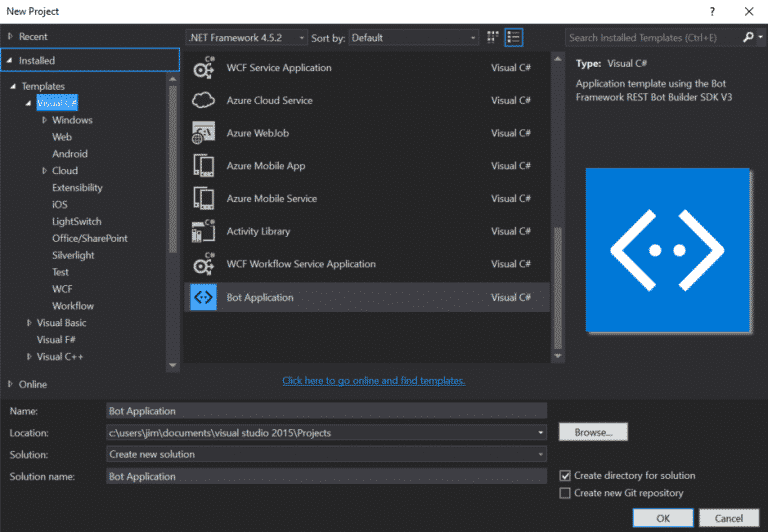Image resolution: width=768 pixels, height=532 pixels.
Task: Switch to small icons tile view
Action: (x=493, y=37)
